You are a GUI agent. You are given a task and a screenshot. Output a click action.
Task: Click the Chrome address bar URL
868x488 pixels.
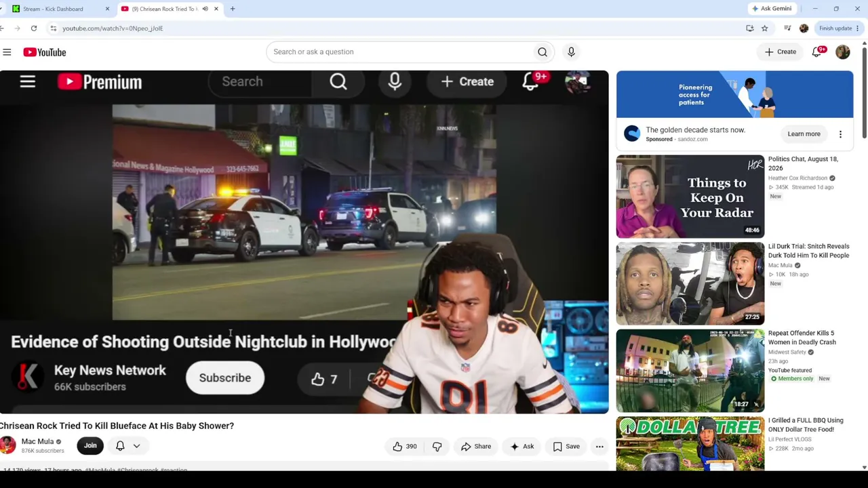pyautogui.click(x=113, y=28)
